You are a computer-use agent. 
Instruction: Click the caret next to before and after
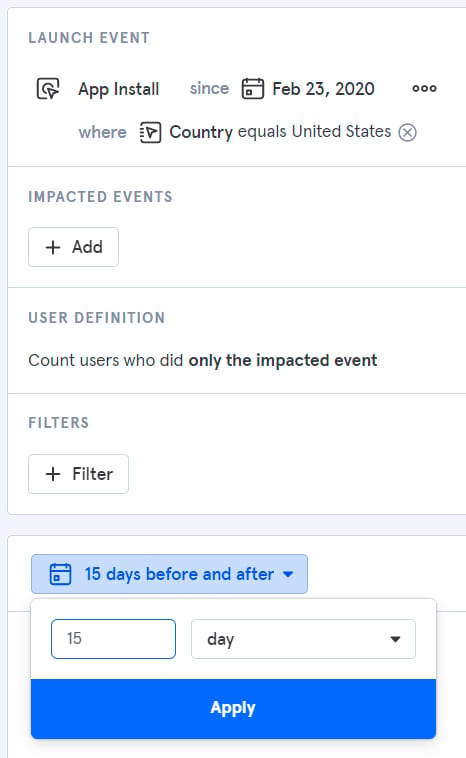[x=288, y=574]
